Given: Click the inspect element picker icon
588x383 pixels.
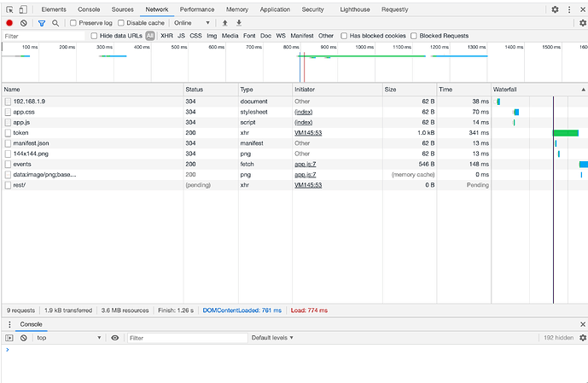Looking at the screenshot, I should pos(9,9).
